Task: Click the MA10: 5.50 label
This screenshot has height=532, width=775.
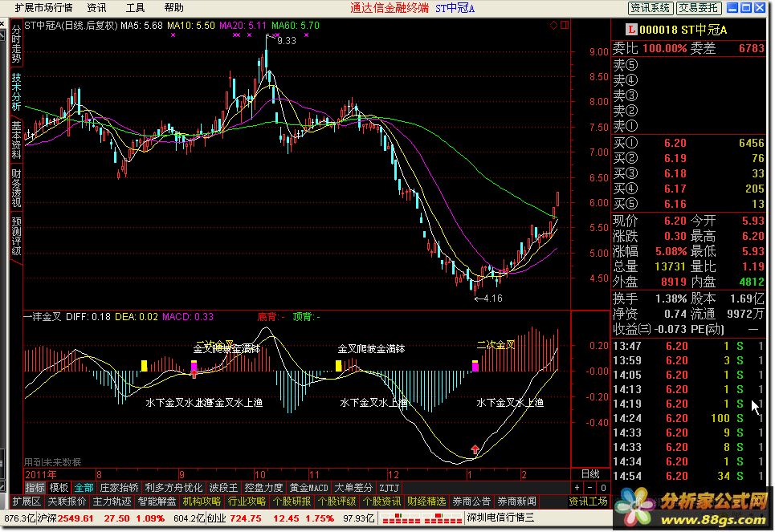Action: point(191,25)
